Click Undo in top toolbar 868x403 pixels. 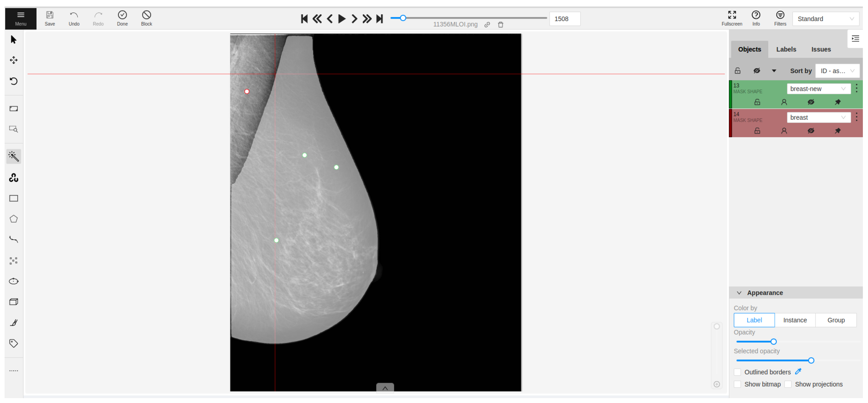pos(74,19)
